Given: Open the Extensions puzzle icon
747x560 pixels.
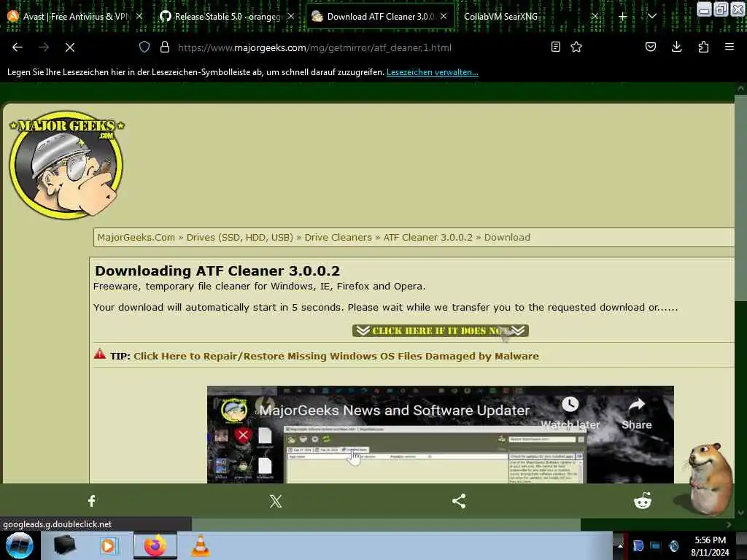Looking at the screenshot, I should 703,47.
